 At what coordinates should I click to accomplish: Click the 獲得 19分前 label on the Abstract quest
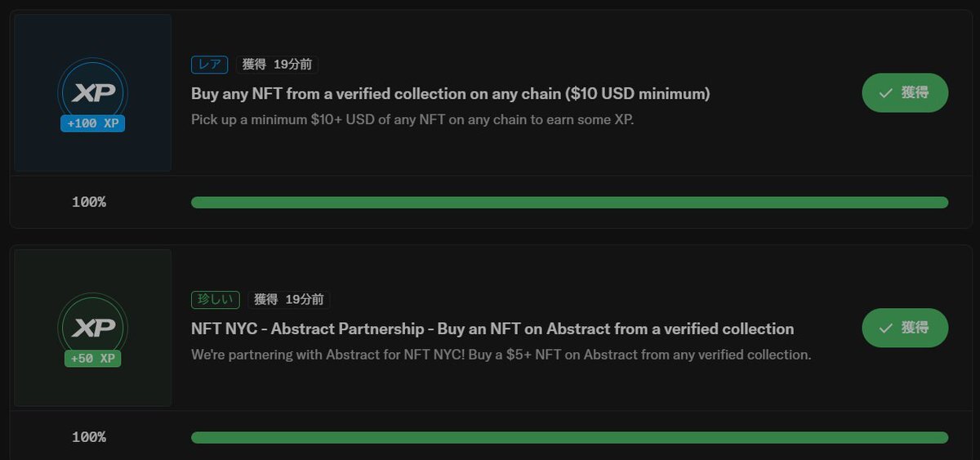[x=289, y=299]
